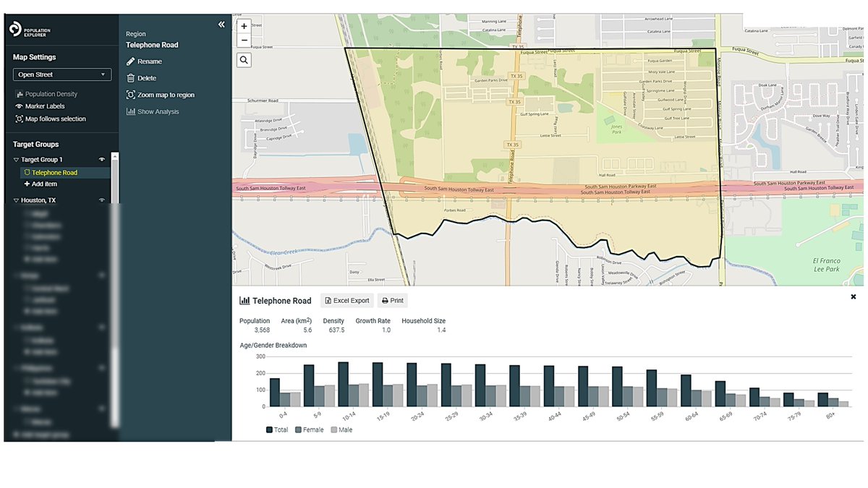Screen dimensions: 868x488
Task: Close the analysis panel with X
Action: [x=853, y=296]
